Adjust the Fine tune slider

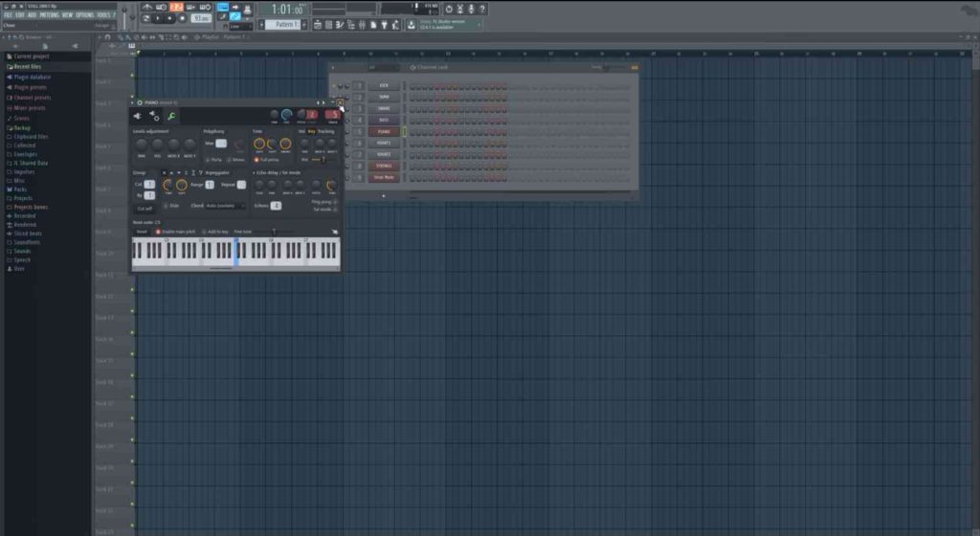[274, 232]
